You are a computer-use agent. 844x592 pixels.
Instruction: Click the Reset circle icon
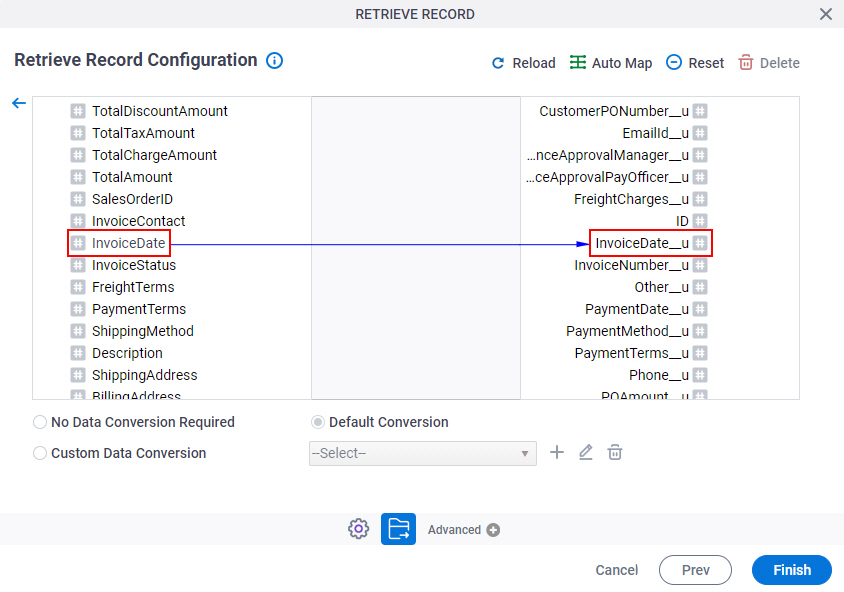pos(673,62)
